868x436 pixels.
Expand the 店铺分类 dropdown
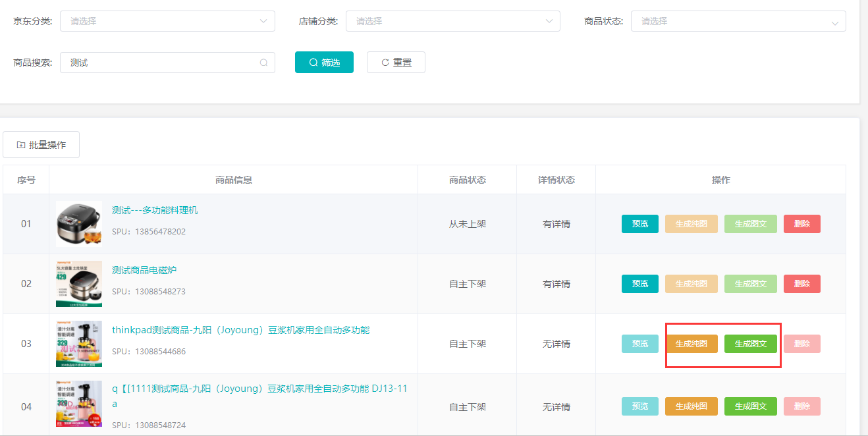[452, 21]
